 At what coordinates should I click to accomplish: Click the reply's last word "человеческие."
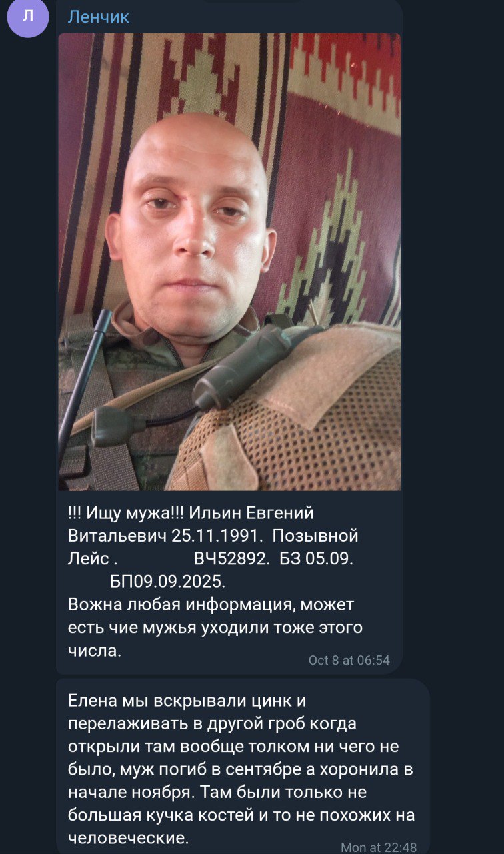click(129, 837)
